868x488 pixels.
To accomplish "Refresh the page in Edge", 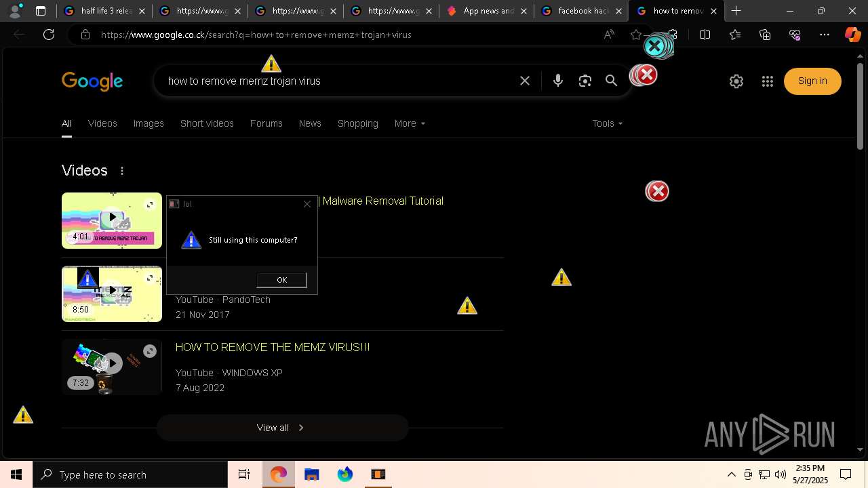I will pos(49,35).
